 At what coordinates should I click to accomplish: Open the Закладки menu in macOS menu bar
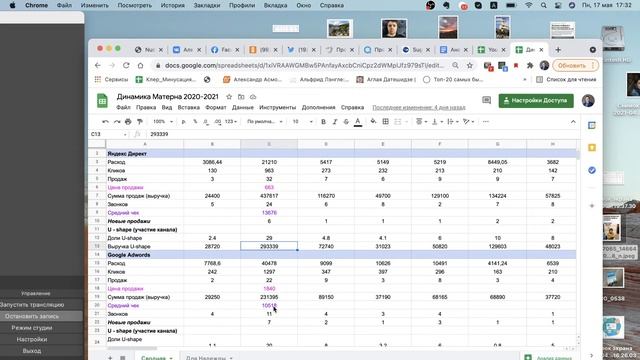(x=207, y=5)
